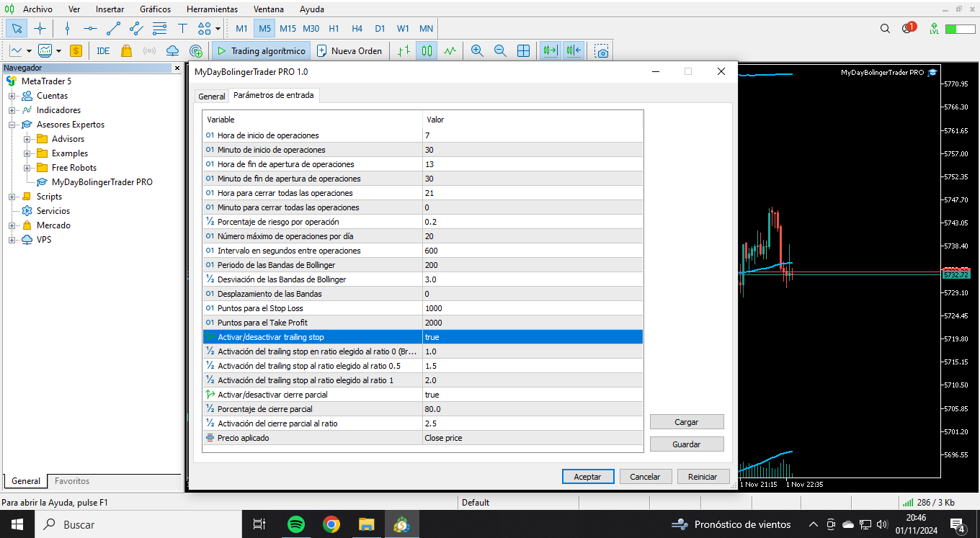The width and height of the screenshot is (980, 538).
Task: Pick the vertical line drawing tool
Action: pyautogui.click(x=67, y=29)
